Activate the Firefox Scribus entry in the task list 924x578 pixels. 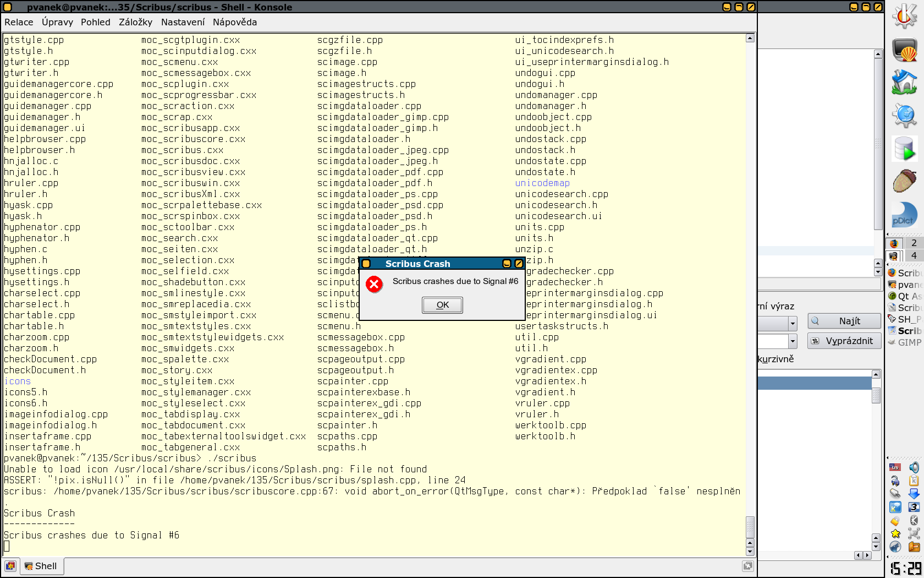pos(905,273)
